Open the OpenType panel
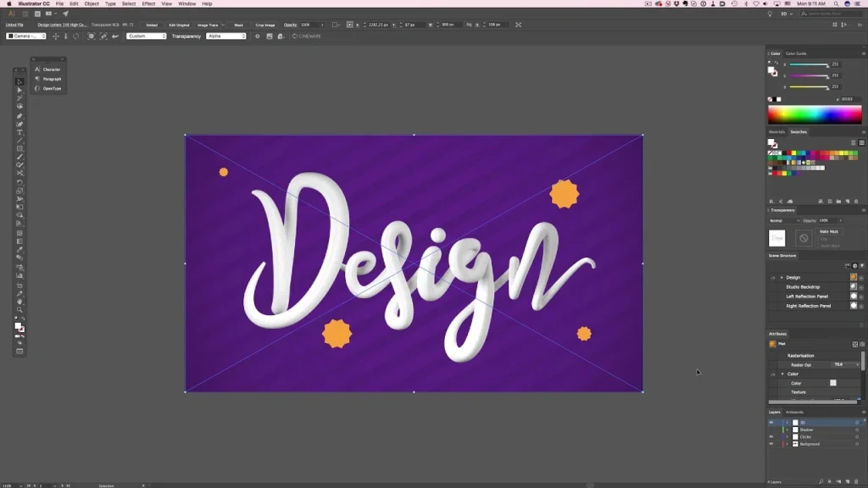868x488 pixels. pos(48,88)
